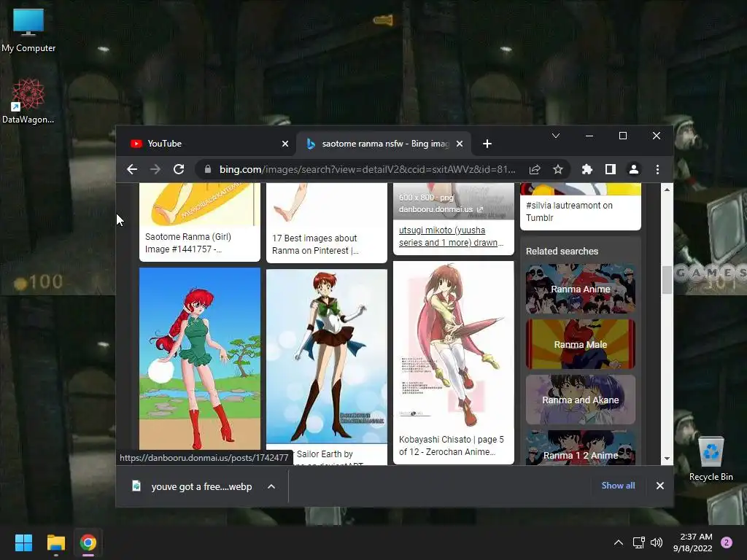The height and width of the screenshot is (560, 747).
Task: Switch to the YouTube tab
Action: click(208, 144)
